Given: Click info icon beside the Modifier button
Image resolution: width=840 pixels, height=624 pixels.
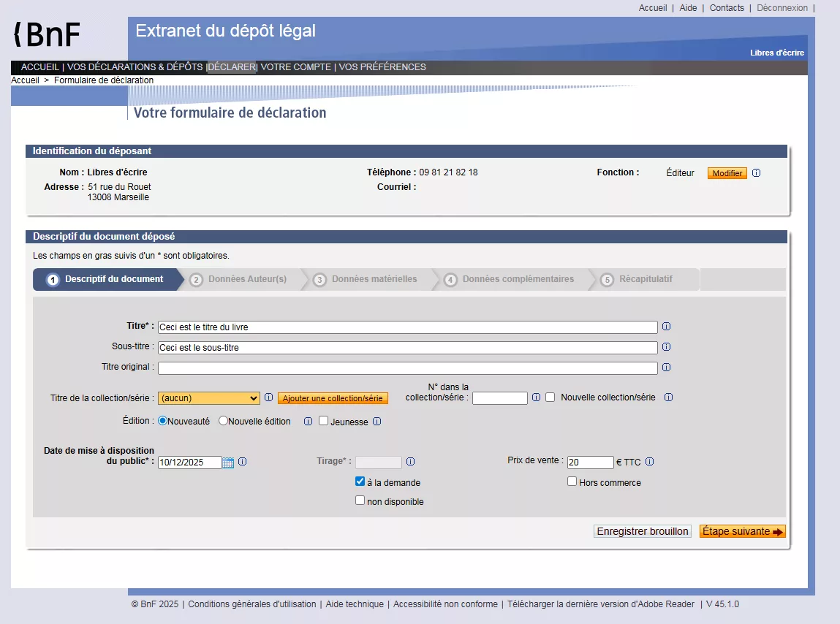Looking at the screenshot, I should tap(756, 173).
